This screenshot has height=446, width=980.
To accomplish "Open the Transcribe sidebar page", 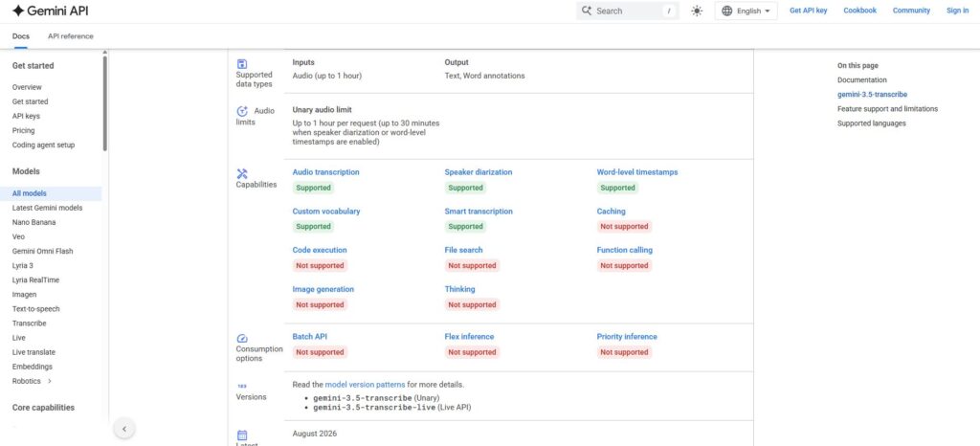I will point(29,323).
